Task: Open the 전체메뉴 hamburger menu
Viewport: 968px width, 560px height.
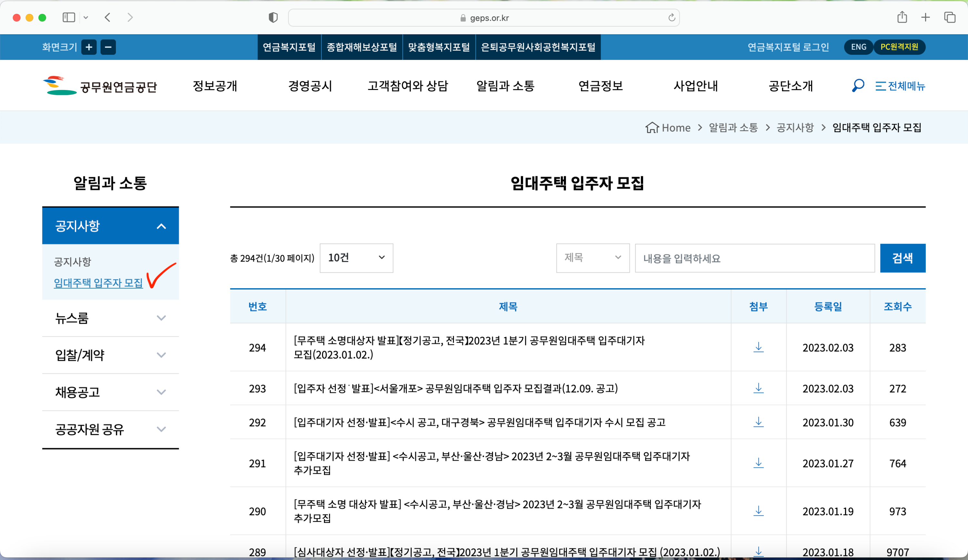Action: pyautogui.click(x=900, y=86)
